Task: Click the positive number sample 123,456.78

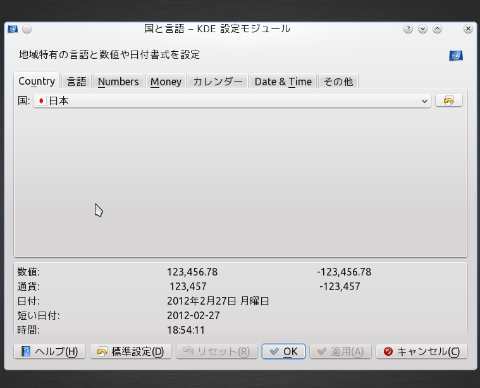Action: point(192,272)
